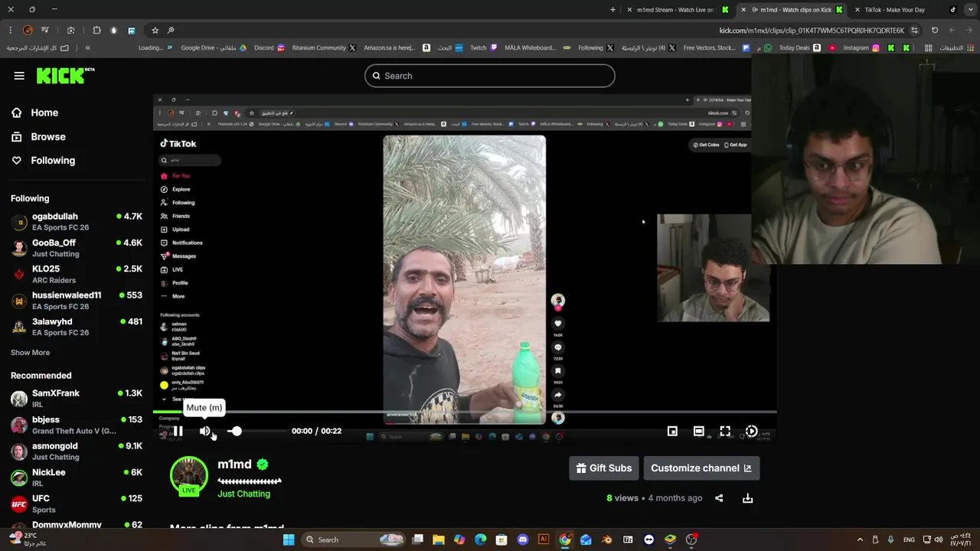Viewport: 980px width, 551px height.
Task: Open Microsoft Edge from taskbar
Action: tap(480, 540)
